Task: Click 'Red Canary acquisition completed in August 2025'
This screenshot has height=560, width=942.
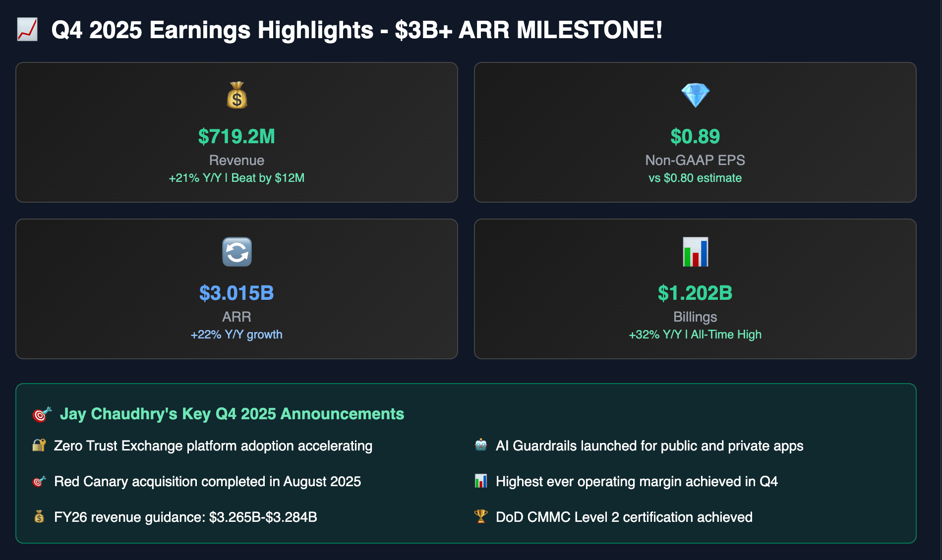Action: point(207,481)
